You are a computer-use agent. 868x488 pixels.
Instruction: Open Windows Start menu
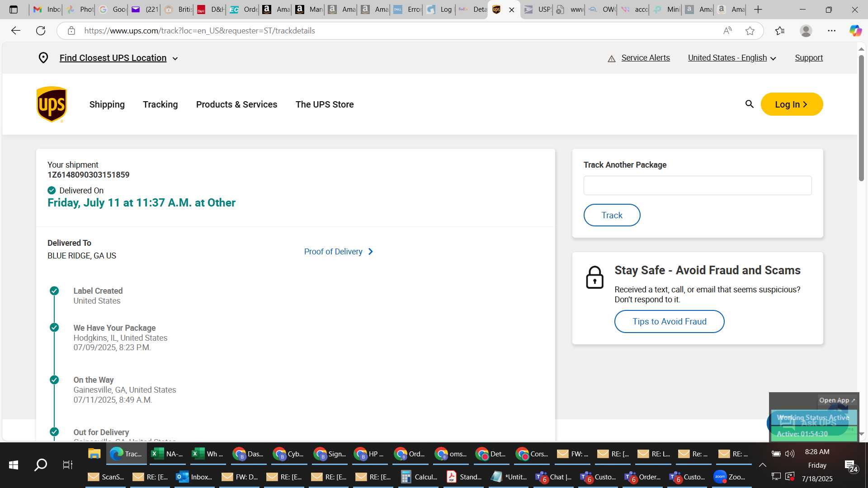(x=14, y=465)
